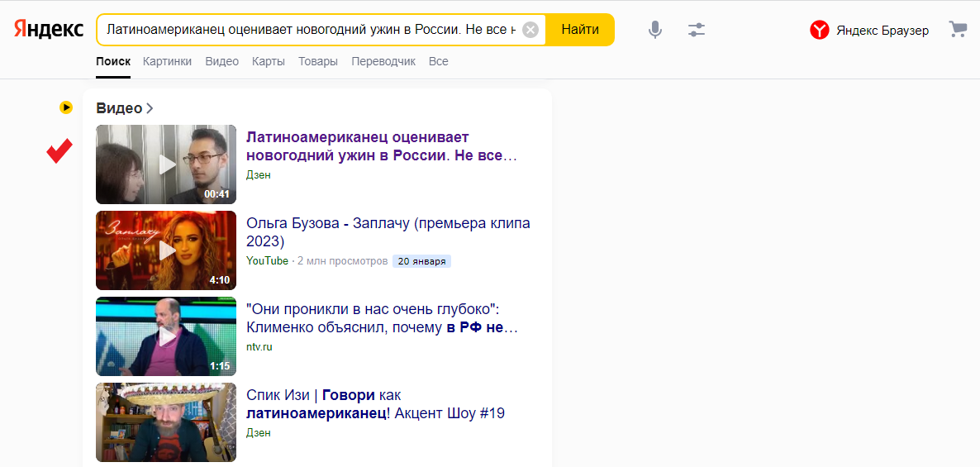This screenshot has height=467, width=980.
Task: Start voice search with the microphone
Action: 654,30
